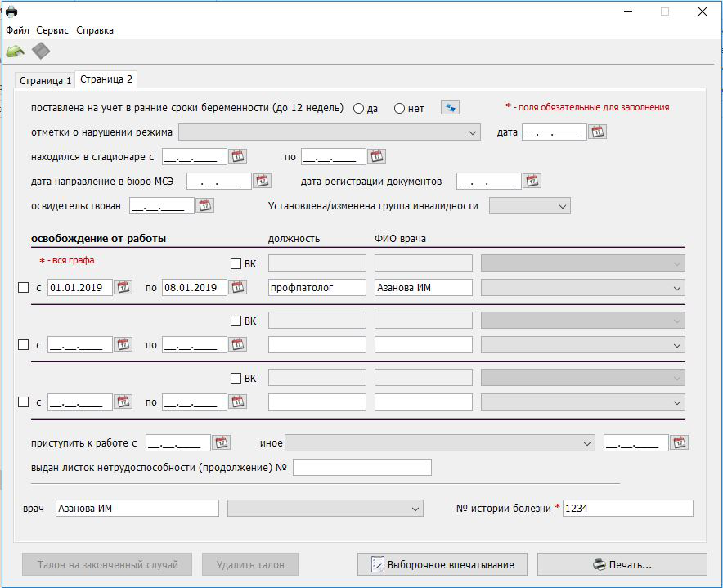Open calendar next to 'освидетельствован' date field
The height and width of the screenshot is (588, 723).
pos(204,205)
